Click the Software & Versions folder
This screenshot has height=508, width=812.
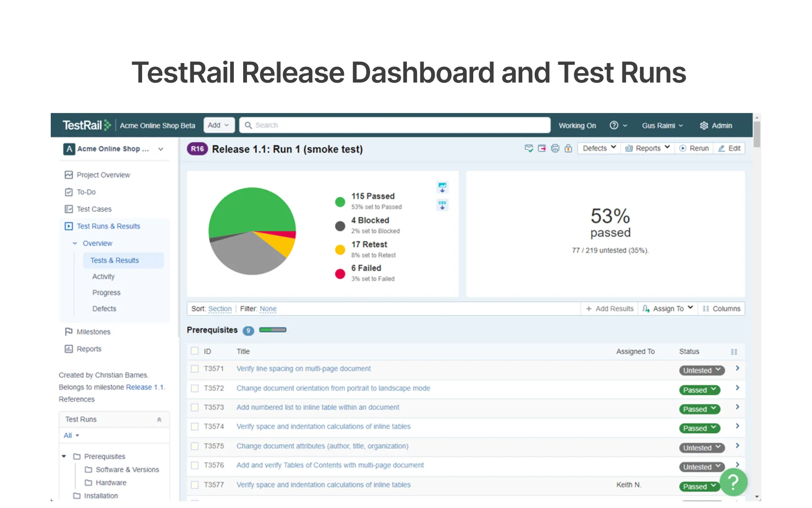point(122,469)
